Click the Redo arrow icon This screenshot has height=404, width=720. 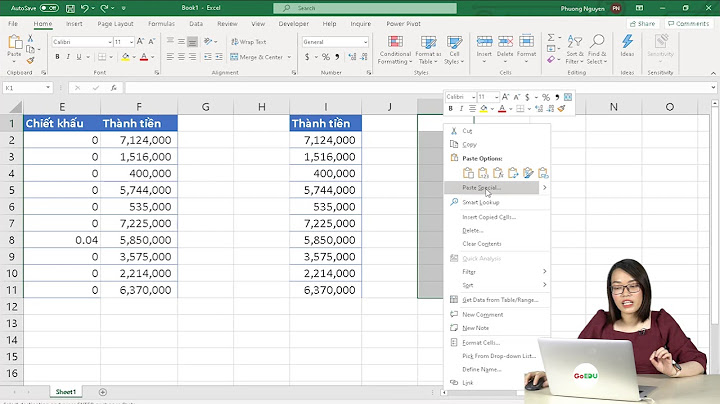(104, 8)
